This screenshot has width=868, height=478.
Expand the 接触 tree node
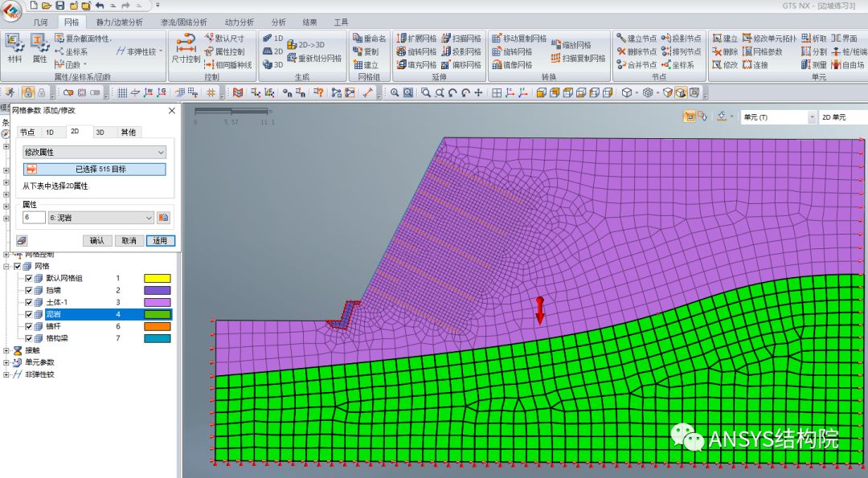click(x=6, y=350)
